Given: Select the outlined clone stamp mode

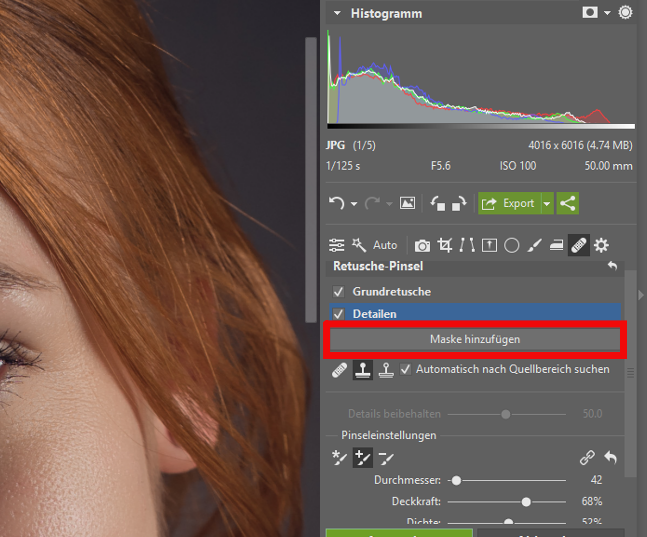Looking at the screenshot, I should (386, 370).
